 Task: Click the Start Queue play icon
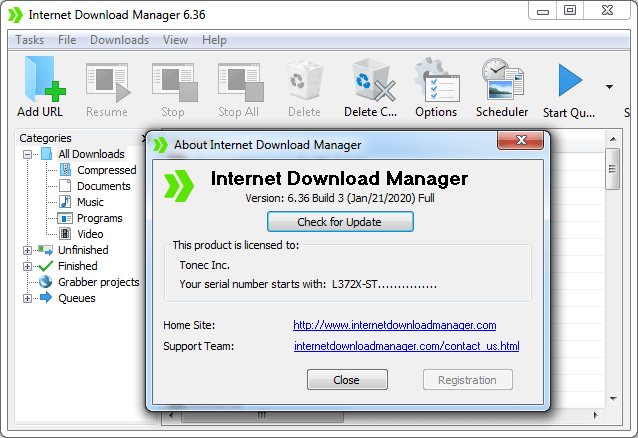pyautogui.click(x=570, y=80)
